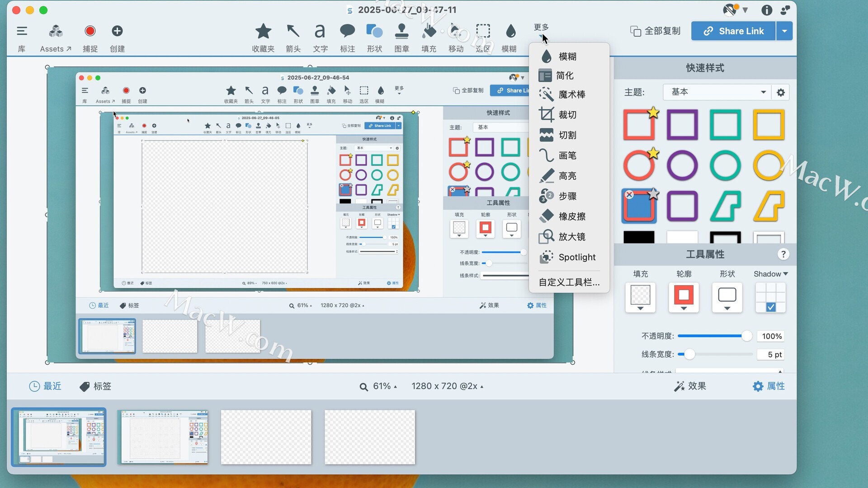Screen dimensions: 868x488
Task: Toggle the Properties (属性) panel
Action: (769, 386)
